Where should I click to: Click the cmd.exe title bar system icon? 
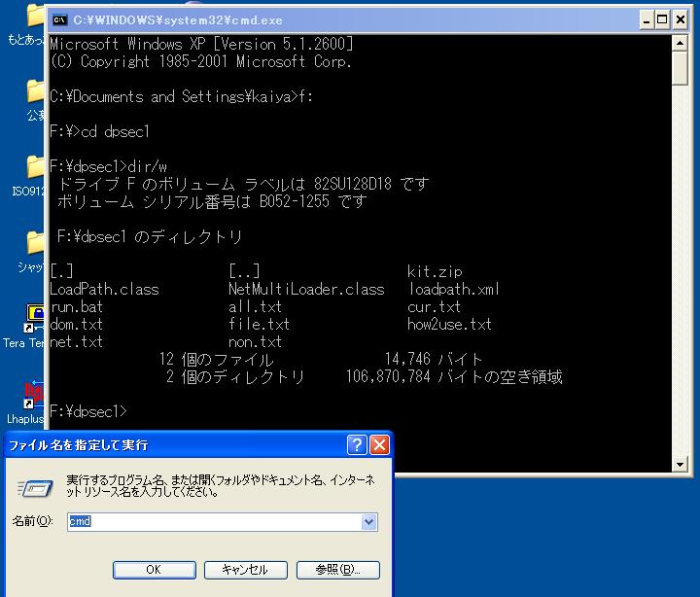[x=60, y=20]
